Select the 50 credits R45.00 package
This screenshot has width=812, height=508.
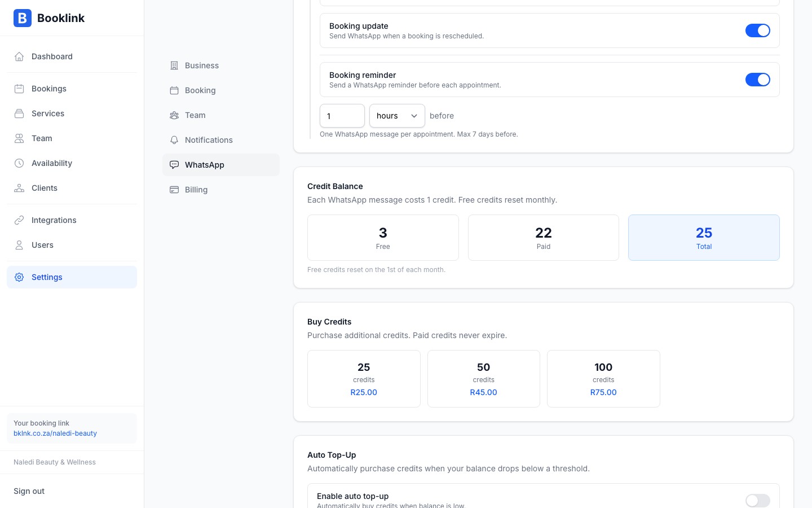coord(483,379)
